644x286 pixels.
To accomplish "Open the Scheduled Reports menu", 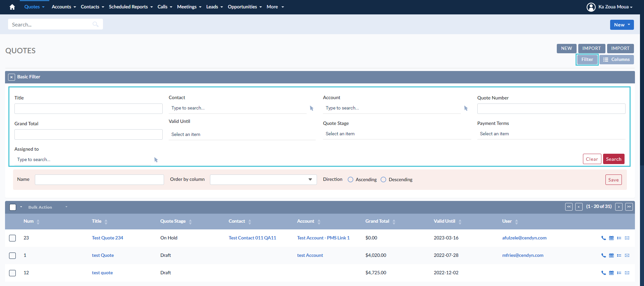I will [131, 7].
